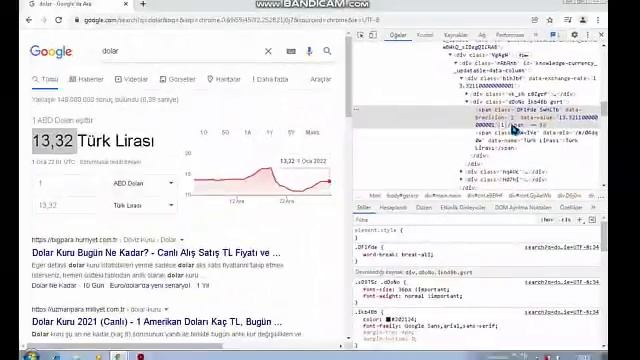
Task: Toggle the device toolbar icon in DevTools
Action: tap(373, 35)
